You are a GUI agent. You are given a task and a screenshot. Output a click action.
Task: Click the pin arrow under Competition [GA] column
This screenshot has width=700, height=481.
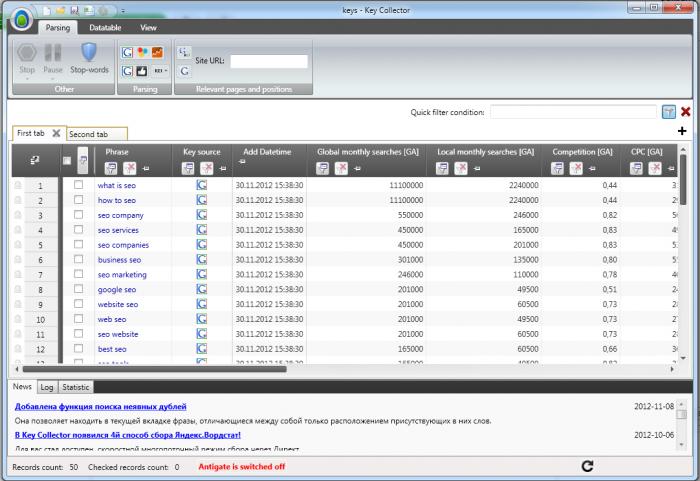[592, 168]
